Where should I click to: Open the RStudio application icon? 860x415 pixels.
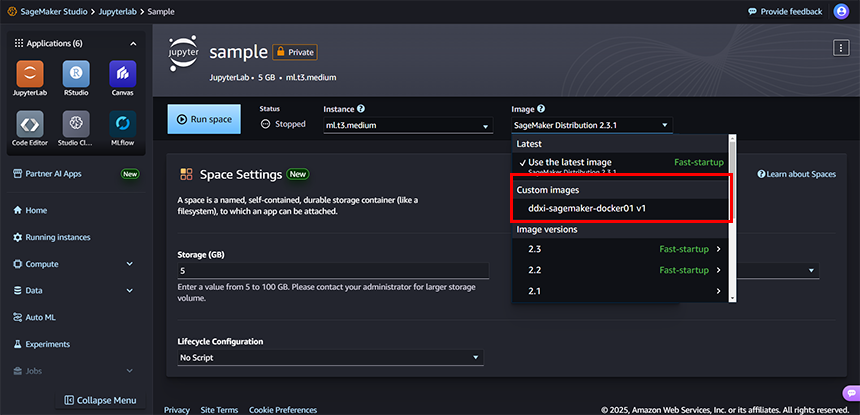[76, 74]
